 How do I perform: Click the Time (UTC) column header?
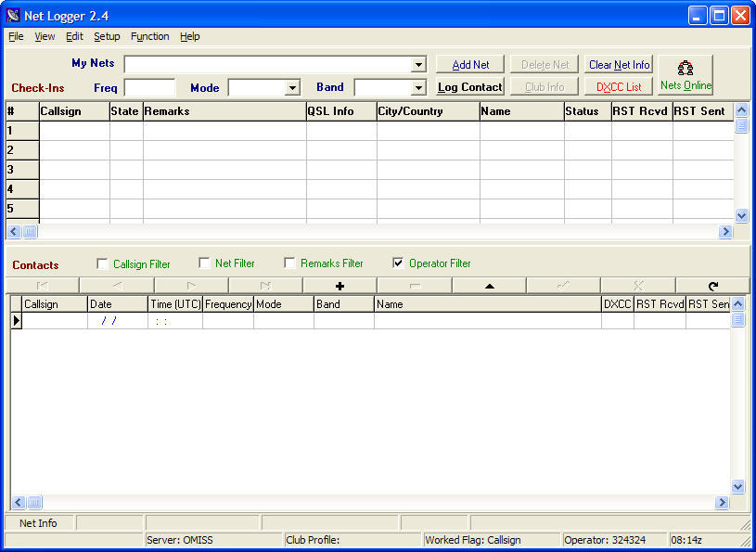pyautogui.click(x=175, y=304)
